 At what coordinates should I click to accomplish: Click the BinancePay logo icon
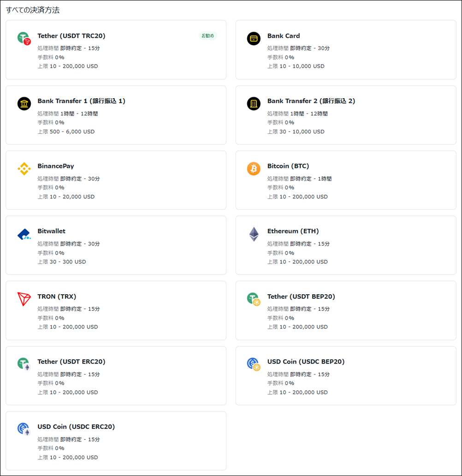[x=24, y=169]
